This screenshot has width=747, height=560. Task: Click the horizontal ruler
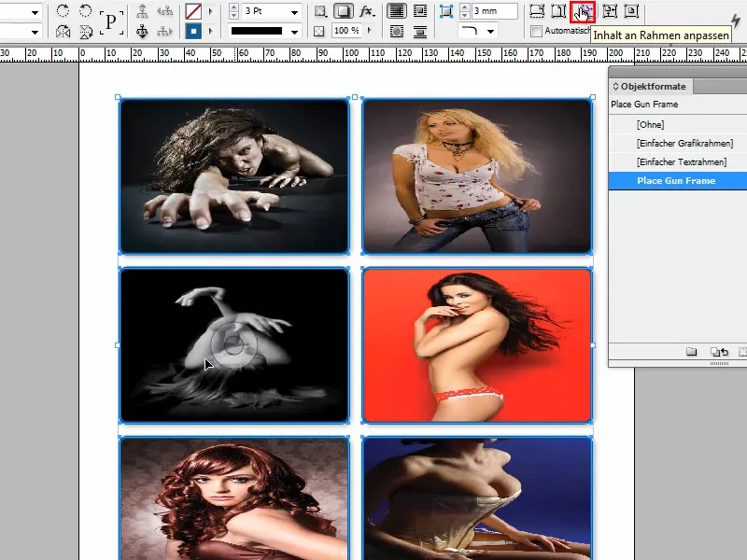(373, 54)
